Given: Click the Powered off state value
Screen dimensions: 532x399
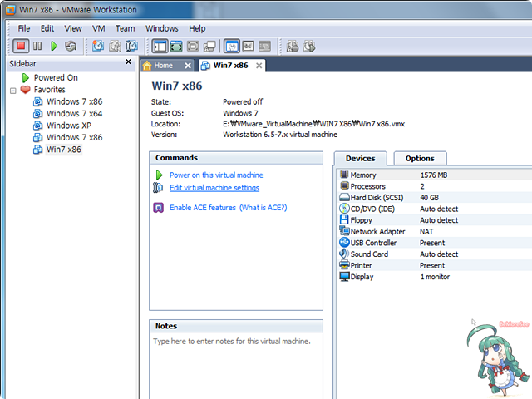Looking at the screenshot, I should point(243,101).
